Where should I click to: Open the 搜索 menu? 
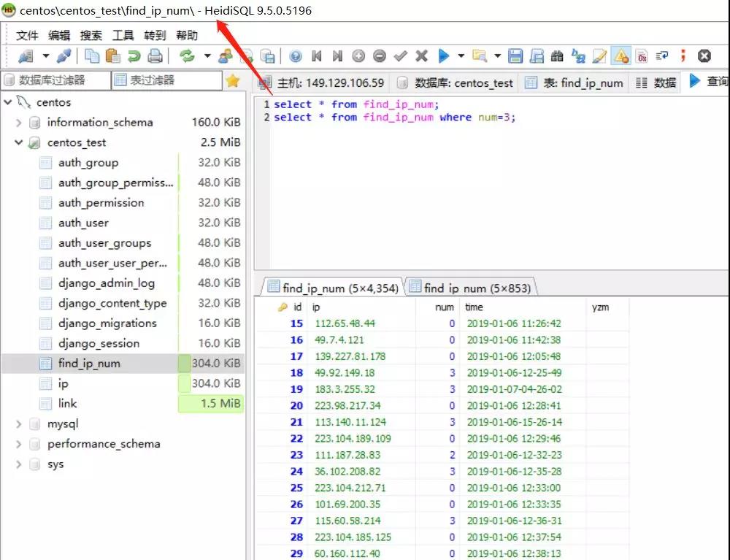point(91,35)
